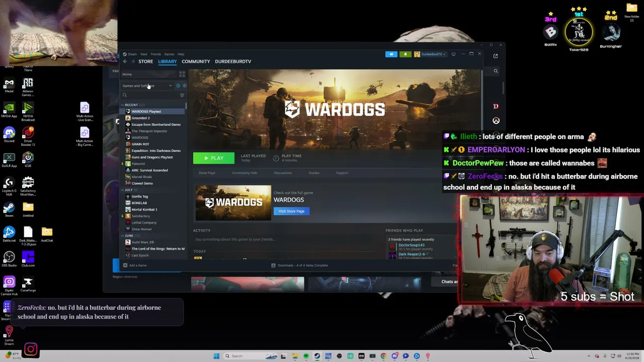This screenshot has width=644, height=362.
Task: Focus the library search field
Action: pyautogui.click(x=150, y=95)
